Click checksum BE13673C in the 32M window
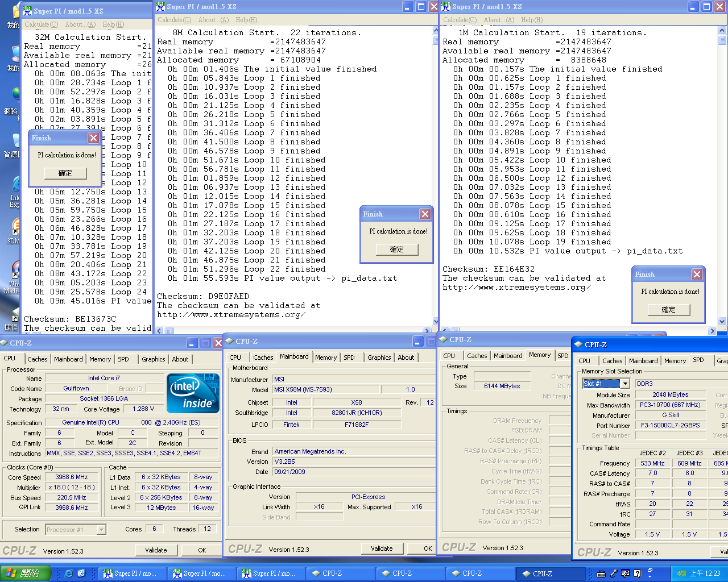 (x=95, y=319)
